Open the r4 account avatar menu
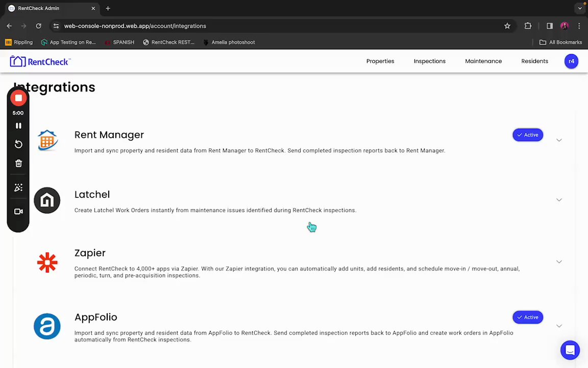588x368 pixels. tap(571, 61)
